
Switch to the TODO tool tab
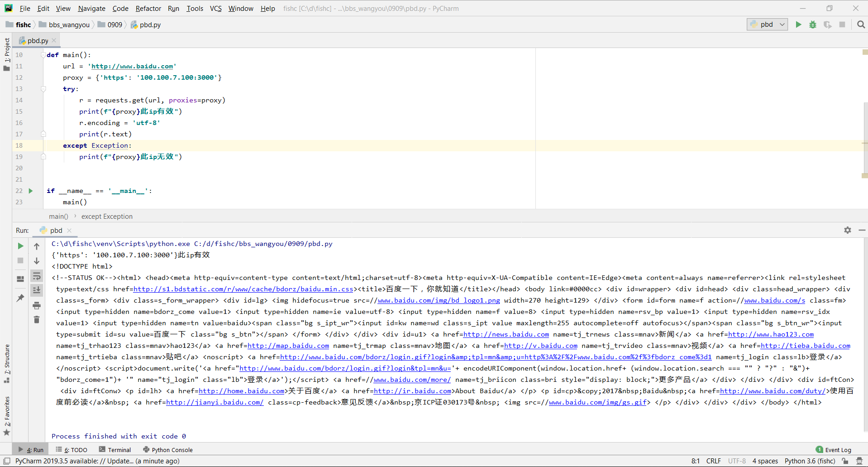click(x=72, y=450)
